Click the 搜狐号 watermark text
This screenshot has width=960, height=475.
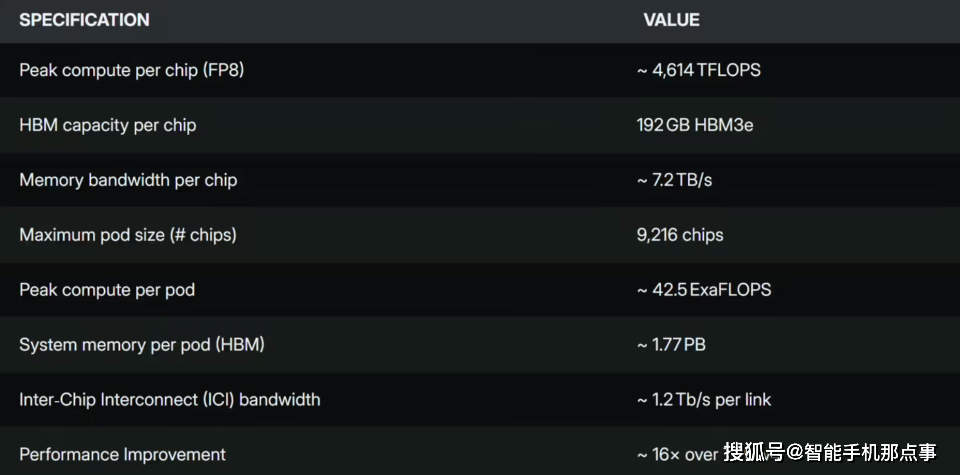[755, 453]
